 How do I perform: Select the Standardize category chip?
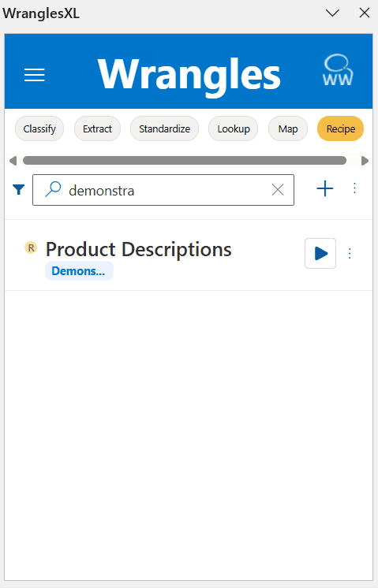point(164,128)
